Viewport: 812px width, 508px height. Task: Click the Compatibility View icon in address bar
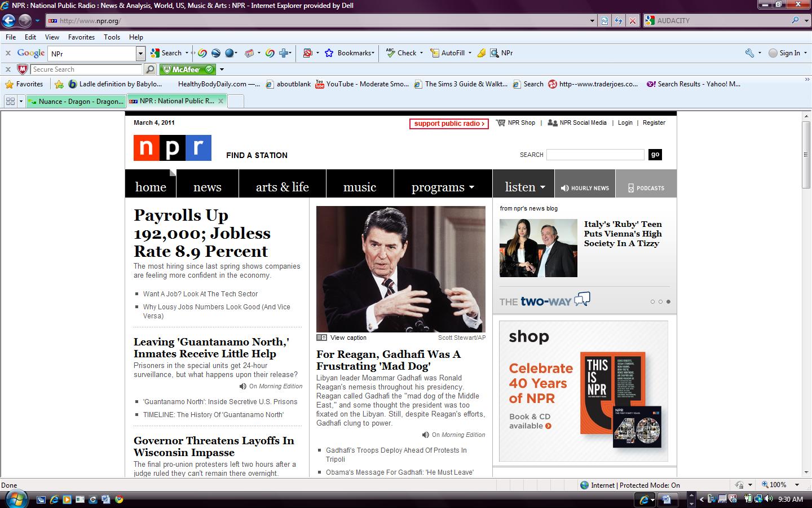pyautogui.click(x=604, y=21)
